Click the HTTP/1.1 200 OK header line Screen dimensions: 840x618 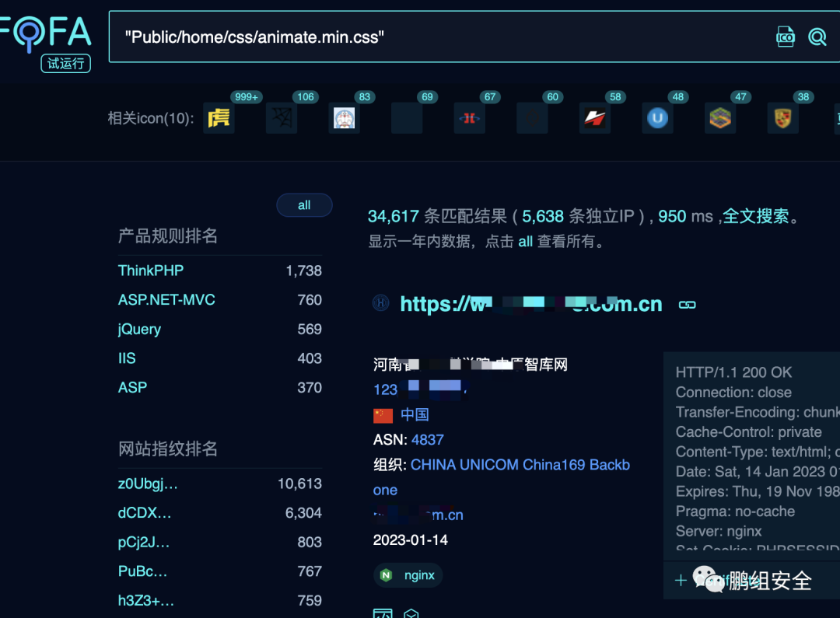click(733, 372)
